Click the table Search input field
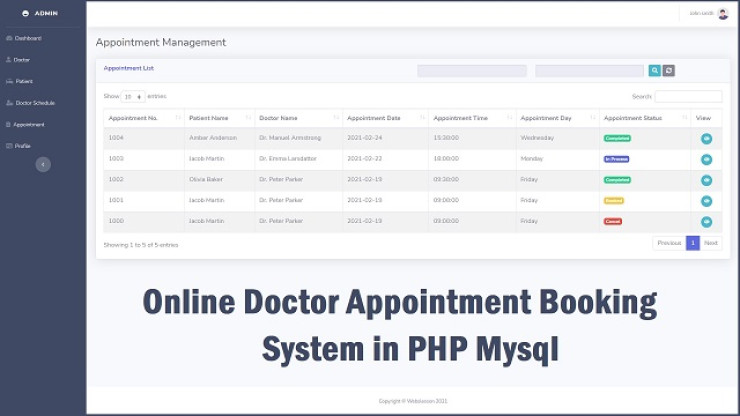The image size is (740, 416). point(688,96)
